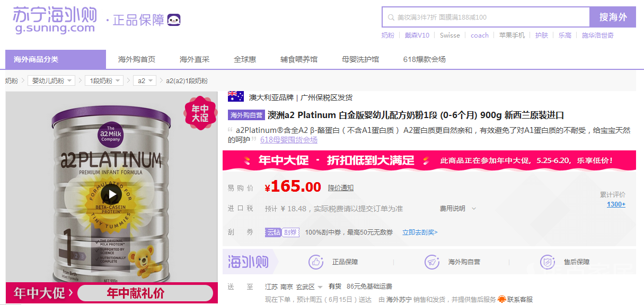Click the ¥165.00 price text

coord(293,187)
